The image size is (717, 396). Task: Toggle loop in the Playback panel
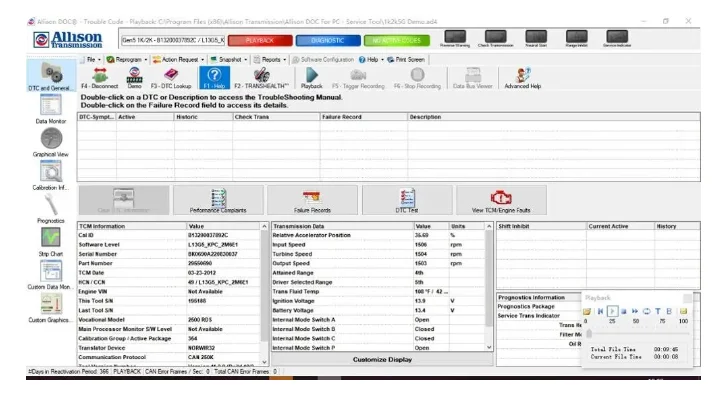coord(647,311)
